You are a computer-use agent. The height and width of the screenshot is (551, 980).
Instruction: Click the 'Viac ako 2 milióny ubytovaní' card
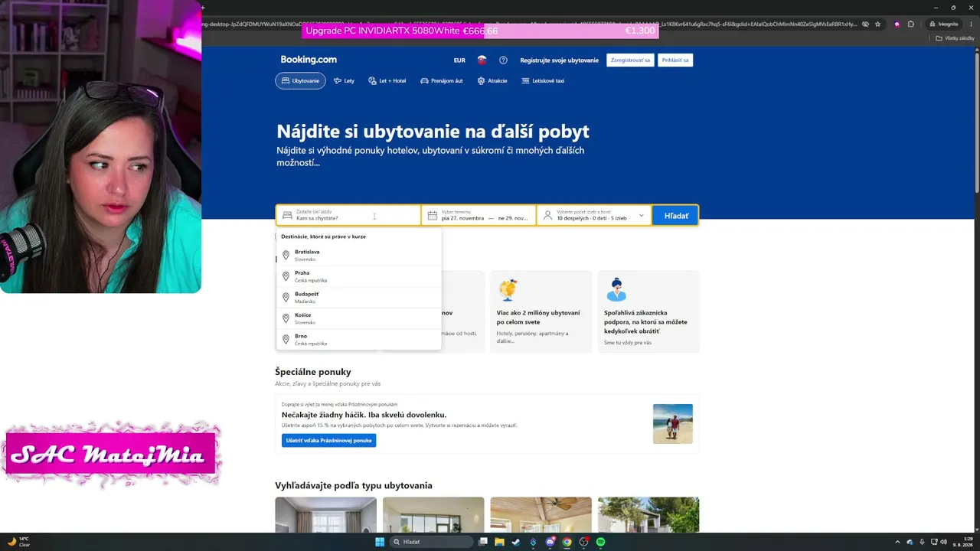tap(541, 311)
